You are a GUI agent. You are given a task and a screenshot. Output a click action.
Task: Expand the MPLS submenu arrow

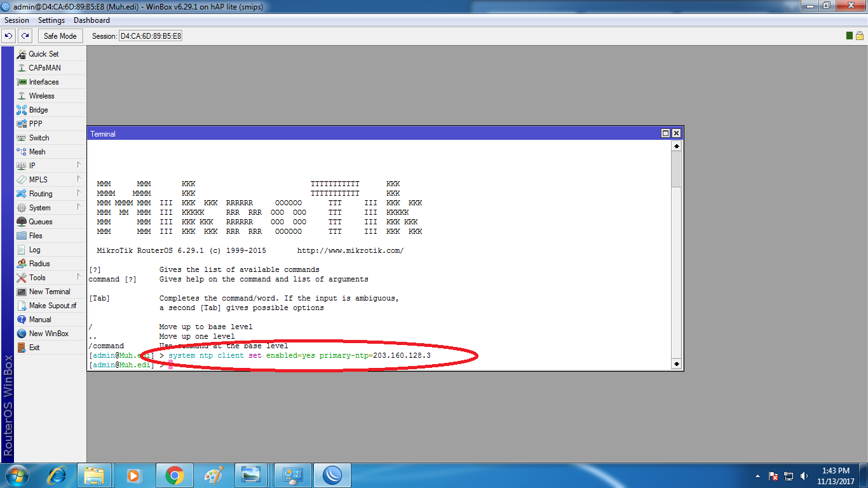79,179
